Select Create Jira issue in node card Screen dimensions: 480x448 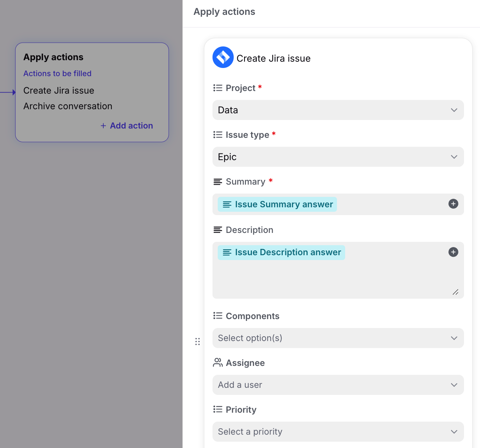59,91
